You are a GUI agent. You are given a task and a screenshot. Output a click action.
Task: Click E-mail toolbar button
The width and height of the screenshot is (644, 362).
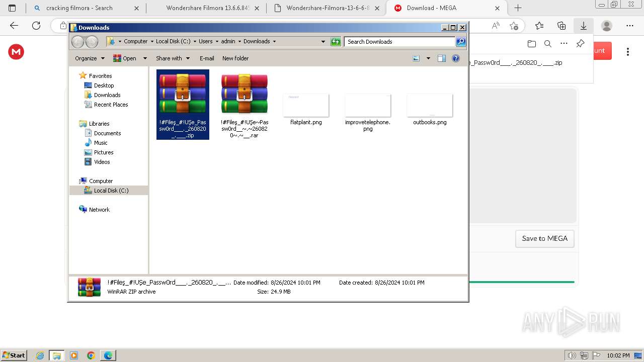[207, 58]
